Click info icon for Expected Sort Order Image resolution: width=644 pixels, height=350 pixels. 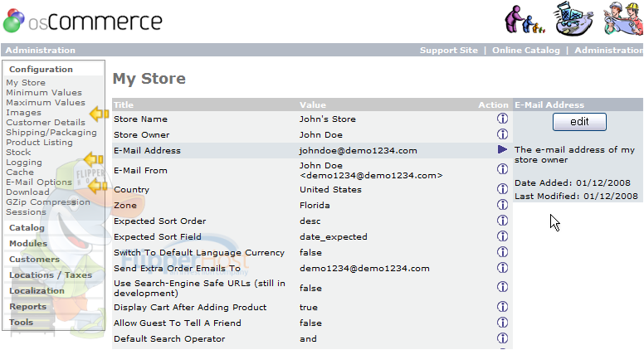502,221
